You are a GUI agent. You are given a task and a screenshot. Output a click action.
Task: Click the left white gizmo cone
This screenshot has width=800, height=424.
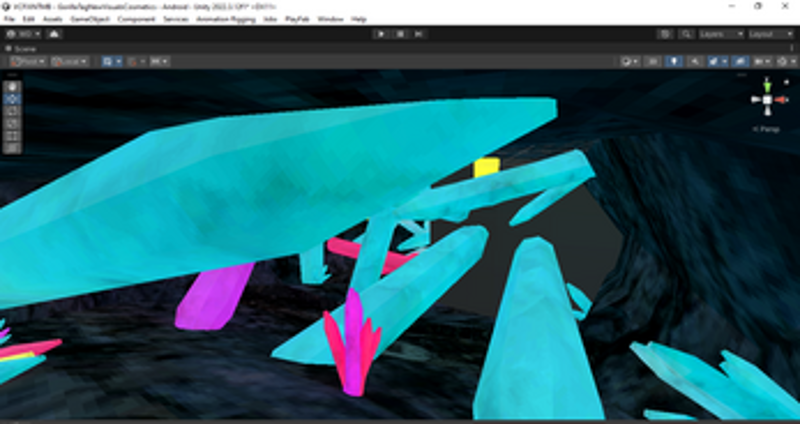(x=756, y=100)
